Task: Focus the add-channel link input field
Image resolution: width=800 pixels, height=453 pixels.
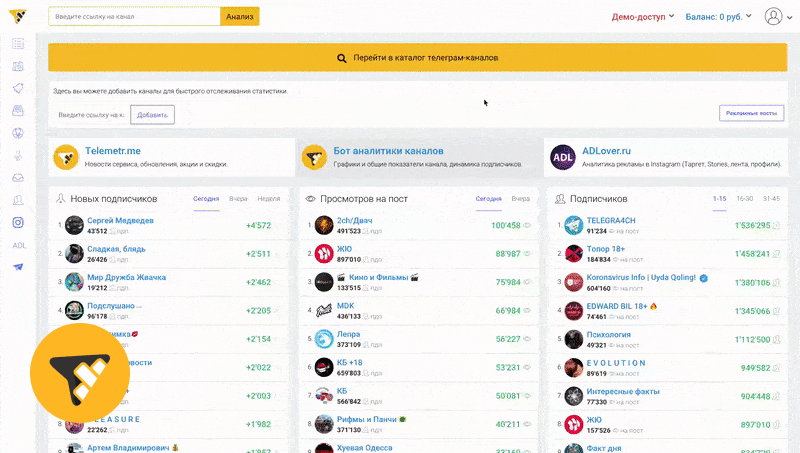Action: point(91,115)
